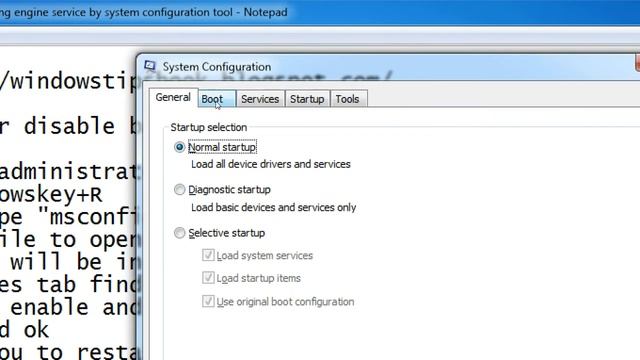
Task: Select the Diagnostic startup option
Action: coord(179,189)
